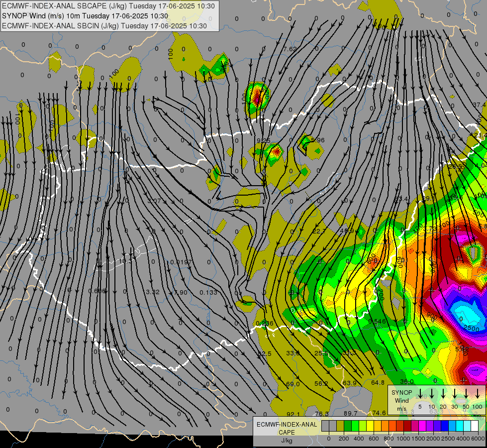
Task: Pick the bright magenta swatch in CAPE scale
Action: 422,426
